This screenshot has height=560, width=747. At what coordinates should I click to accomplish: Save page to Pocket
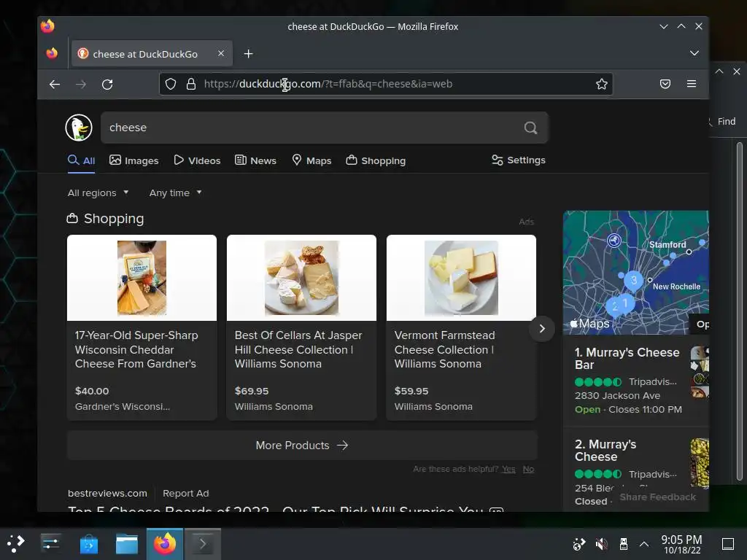[x=665, y=85]
